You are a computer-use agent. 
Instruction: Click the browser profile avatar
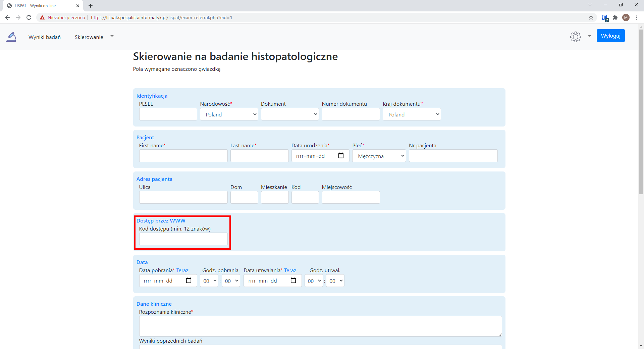(626, 17)
